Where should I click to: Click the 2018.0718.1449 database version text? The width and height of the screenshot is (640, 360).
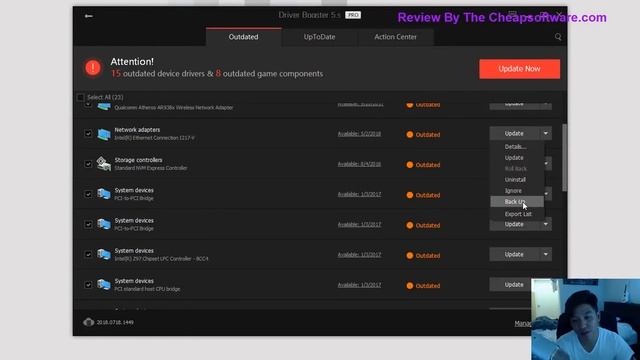pyautogui.click(x=115, y=322)
